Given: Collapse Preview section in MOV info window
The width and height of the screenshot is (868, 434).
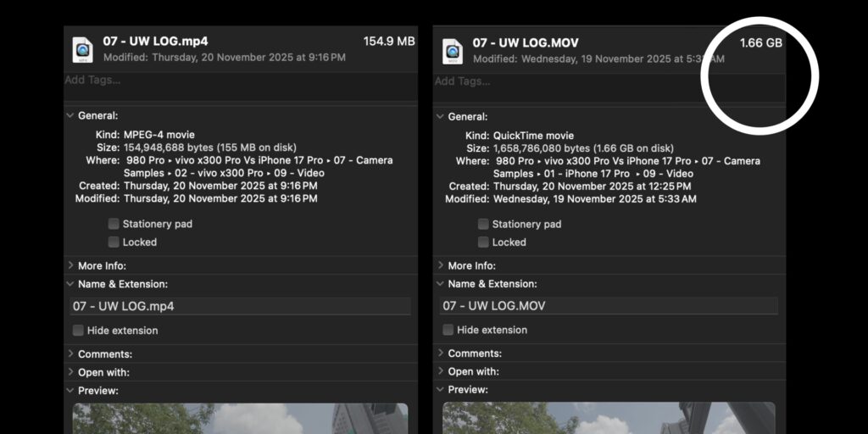Looking at the screenshot, I should 440,390.
